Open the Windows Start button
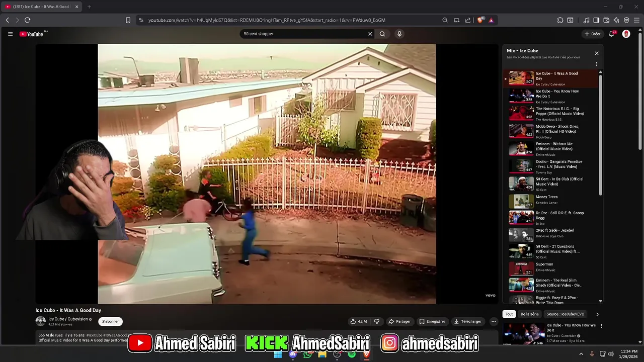This screenshot has width=644, height=362. [278, 354]
